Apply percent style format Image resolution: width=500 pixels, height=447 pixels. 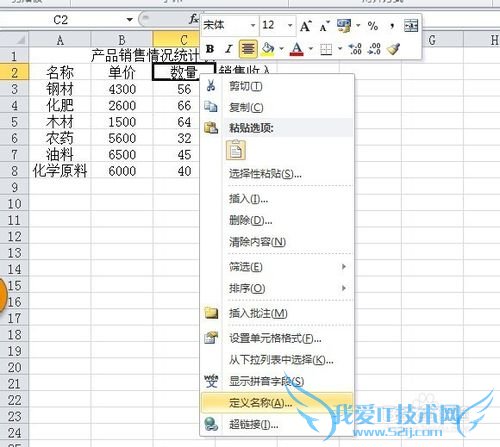point(373,26)
